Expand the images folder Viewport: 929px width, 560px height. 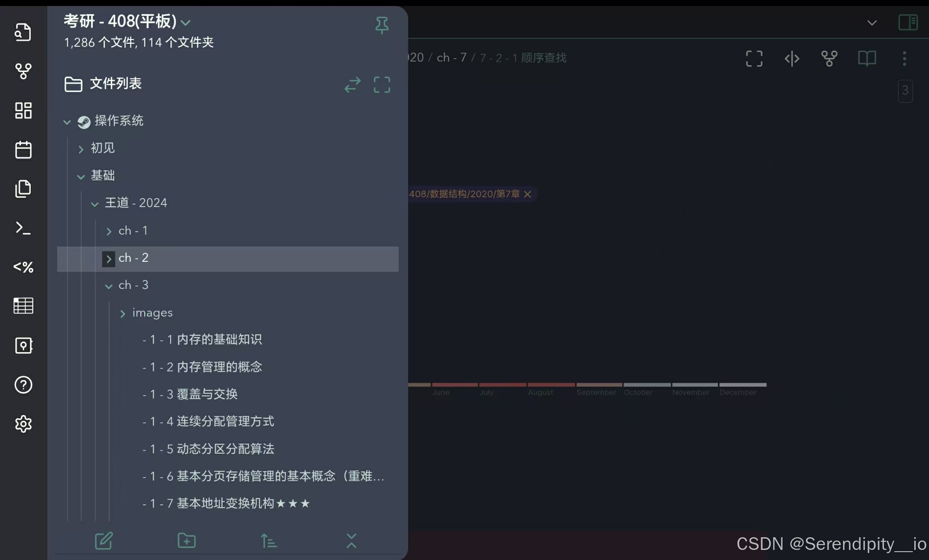pyautogui.click(x=123, y=313)
